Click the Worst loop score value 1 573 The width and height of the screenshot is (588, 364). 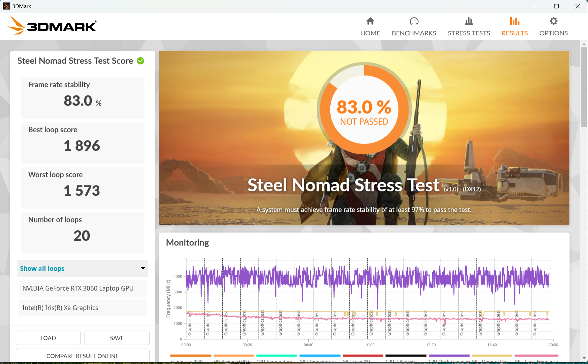pos(82,191)
